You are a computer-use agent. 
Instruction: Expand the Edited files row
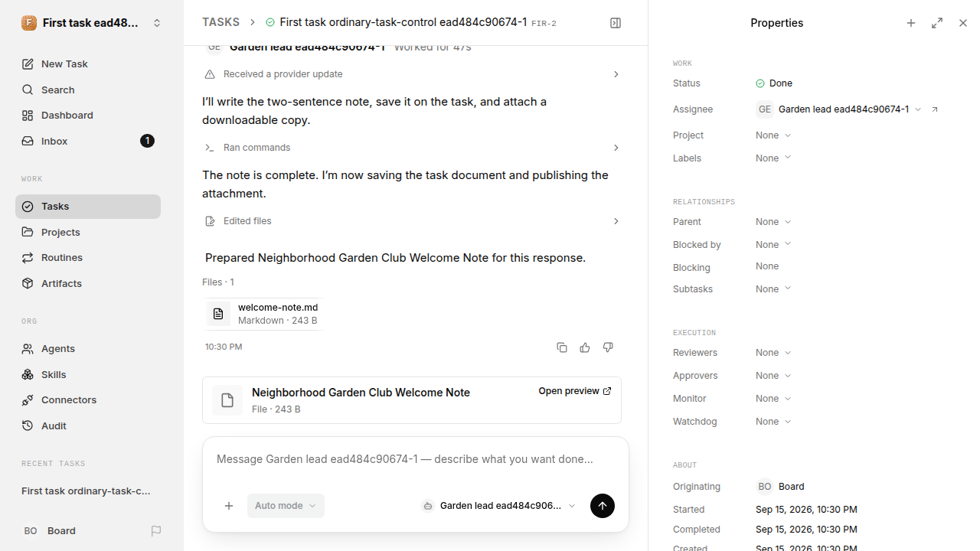click(x=412, y=221)
